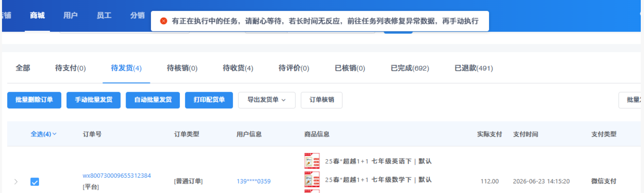Click the 25春*超越1+1 七年级英语下 product text

point(378,161)
